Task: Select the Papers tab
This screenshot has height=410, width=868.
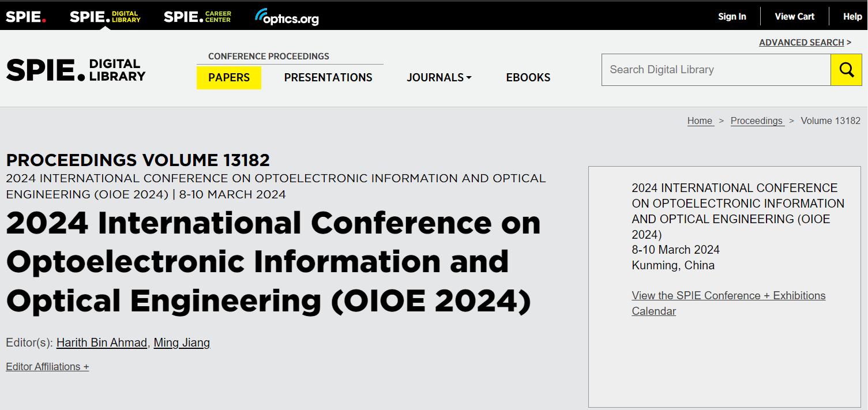Action: [x=229, y=77]
